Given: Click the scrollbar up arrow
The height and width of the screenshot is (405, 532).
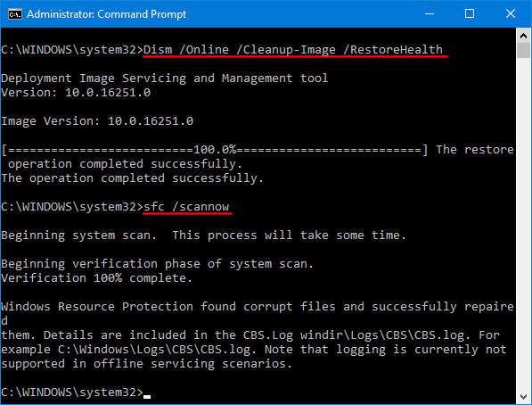Looking at the screenshot, I should point(523,36).
